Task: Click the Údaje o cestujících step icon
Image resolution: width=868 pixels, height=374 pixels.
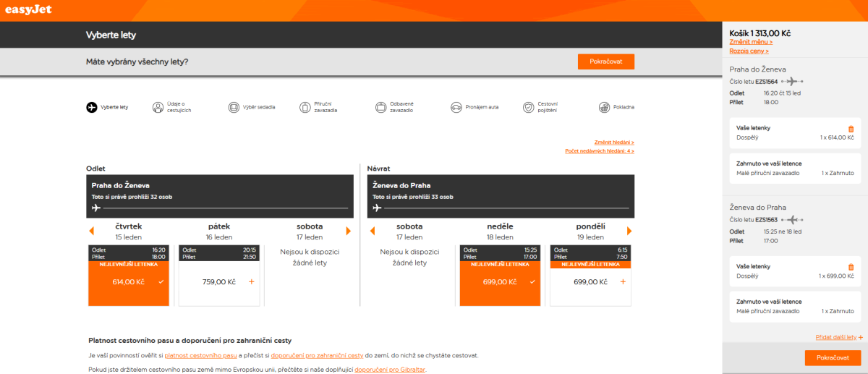Action: pos(158,107)
